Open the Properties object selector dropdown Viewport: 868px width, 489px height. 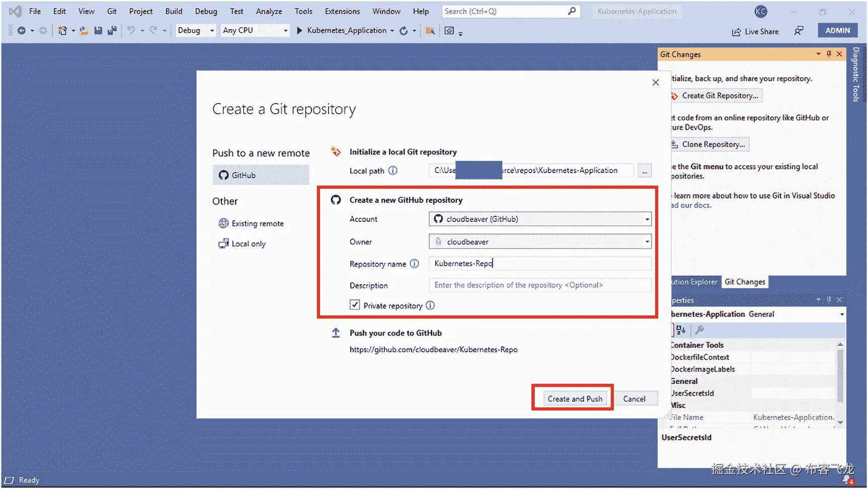(x=842, y=314)
